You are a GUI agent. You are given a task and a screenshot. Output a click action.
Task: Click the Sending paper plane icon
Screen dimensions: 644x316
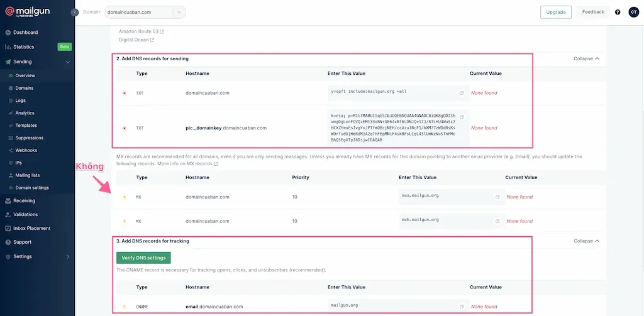click(8, 62)
